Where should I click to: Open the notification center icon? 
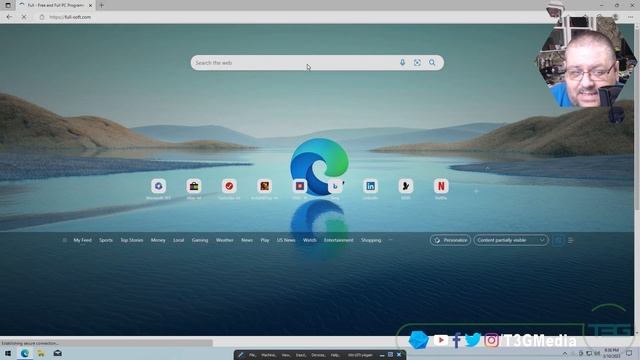point(629,353)
